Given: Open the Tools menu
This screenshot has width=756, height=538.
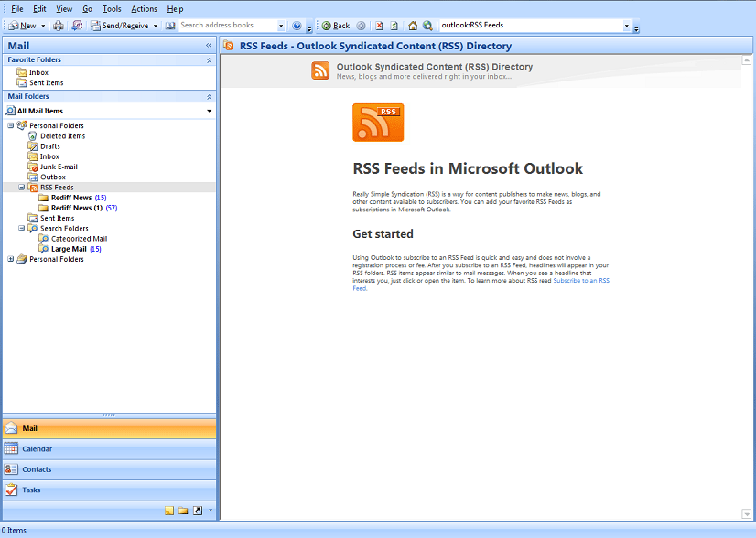Looking at the screenshot, I should (113, 8).
